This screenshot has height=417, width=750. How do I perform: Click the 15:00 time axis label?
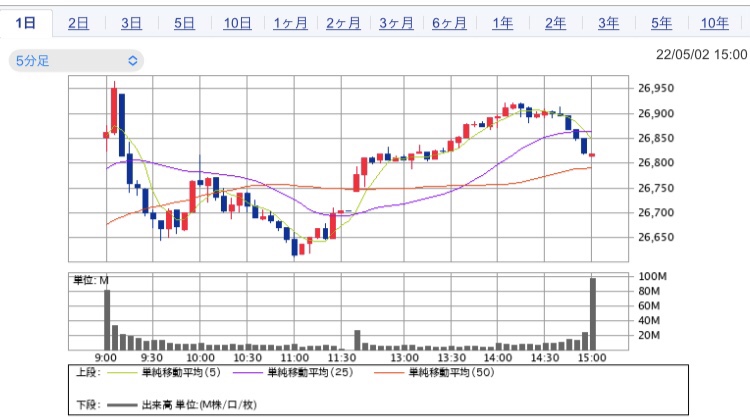(592, 358)
